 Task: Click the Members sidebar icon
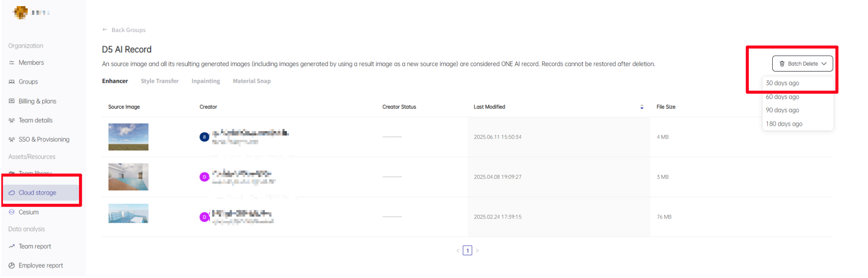[11, 63]
